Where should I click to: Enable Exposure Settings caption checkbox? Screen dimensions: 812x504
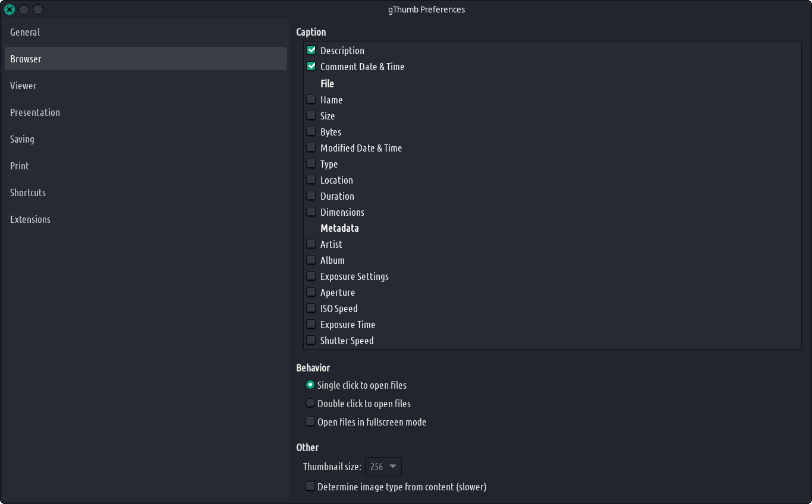tap(311, 276)
